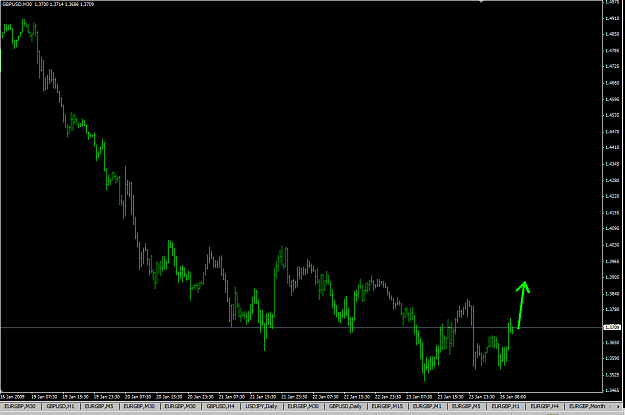This screenshot has width=625, height=415.
Task: Open the EURGBP,M15 chart tab
Action: point(387,406)
